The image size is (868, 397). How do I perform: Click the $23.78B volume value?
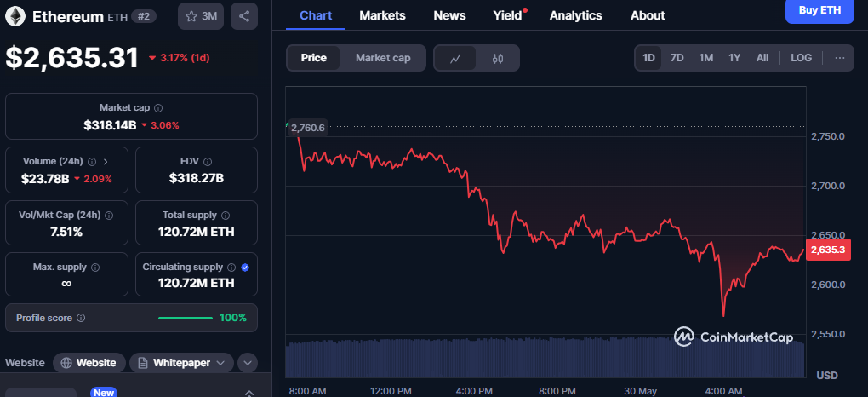point(45,179)
